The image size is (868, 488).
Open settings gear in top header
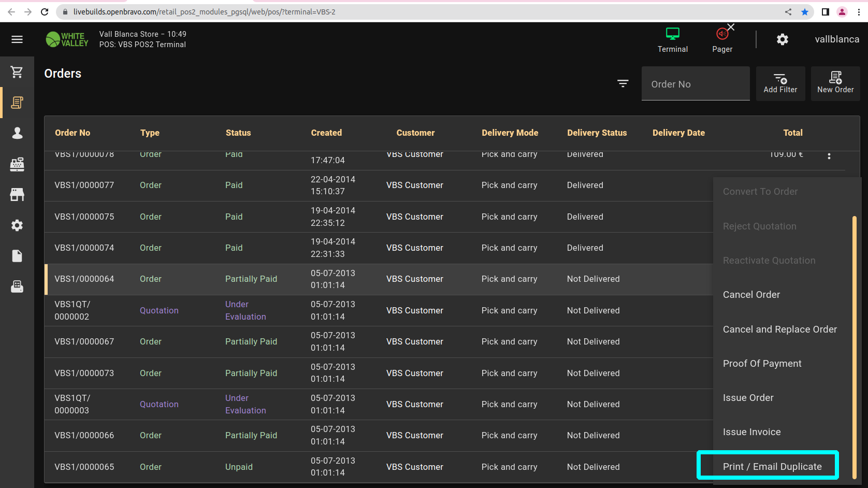click(782, 39)
